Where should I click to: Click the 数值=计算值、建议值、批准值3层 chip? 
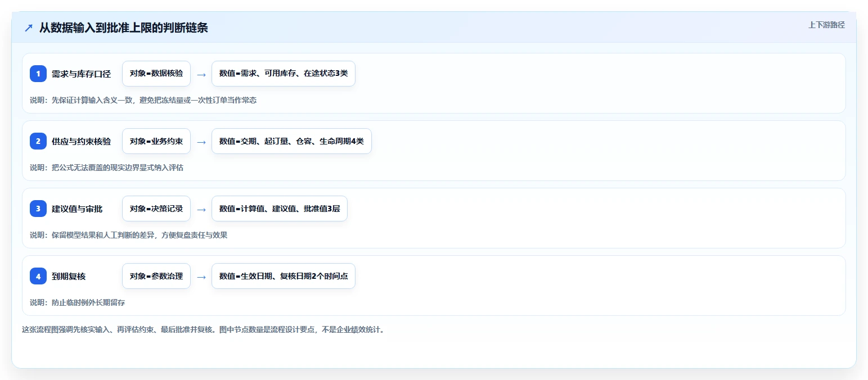tap(280, 209)
